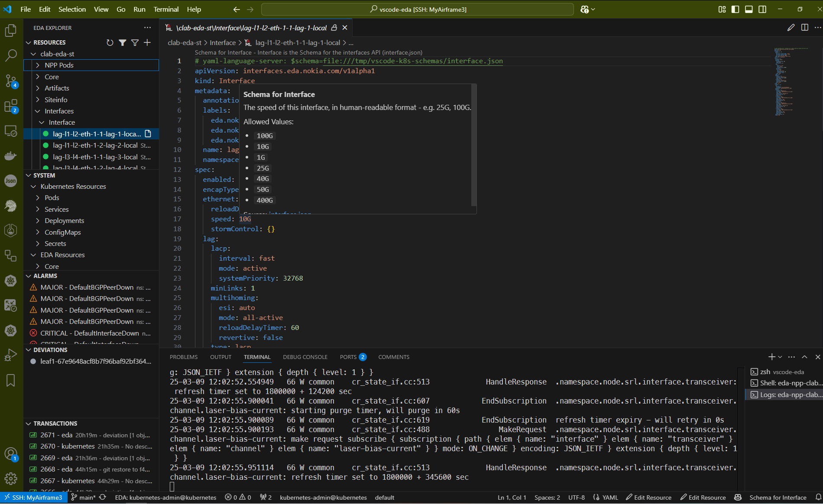
Task: Open the Accounts icon with badge
Action: point(11,454)
